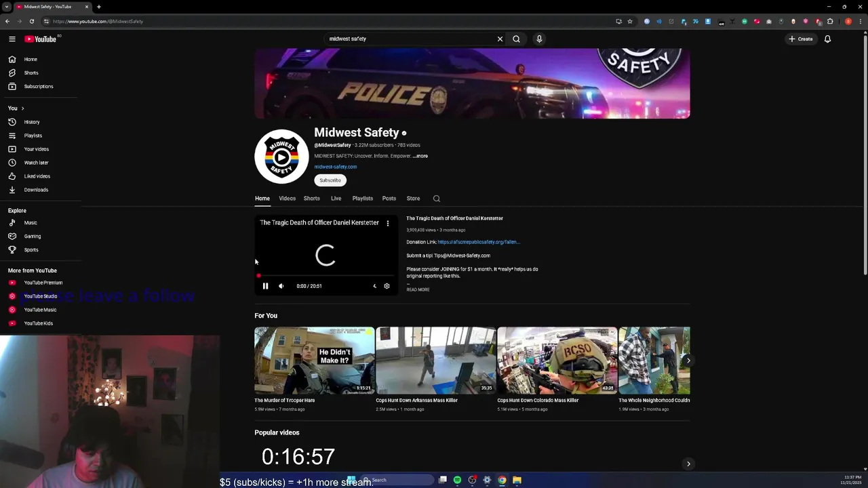Expand channel description with ...more
The height and width of the screenshot is (488, 868).
pos(420,156)
